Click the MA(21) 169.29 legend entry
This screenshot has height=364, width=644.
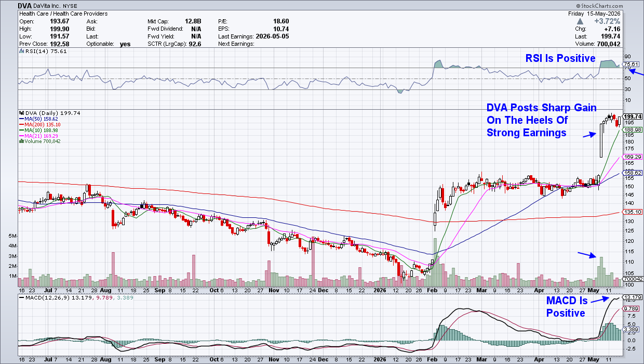(39, 136)
